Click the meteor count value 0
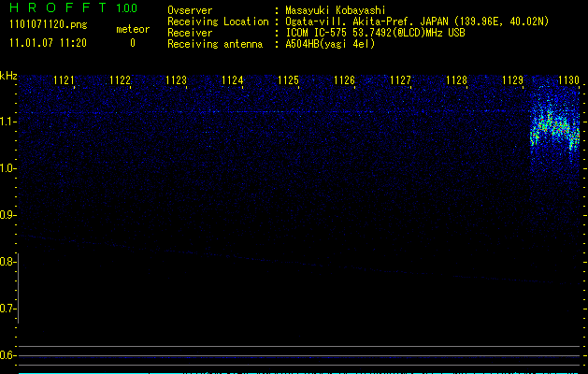The height and width of the screenshot is (374, 588). (133, 43)
